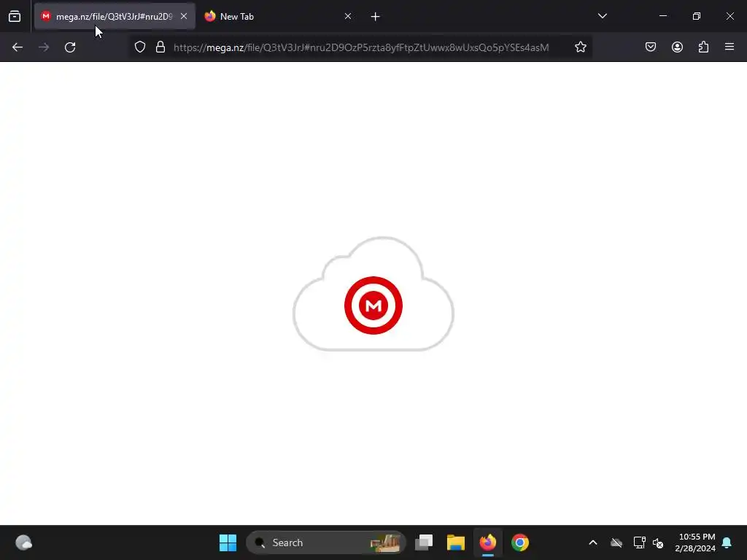
Task: Open notifications bell icon
Action: (x=727, y=542)
